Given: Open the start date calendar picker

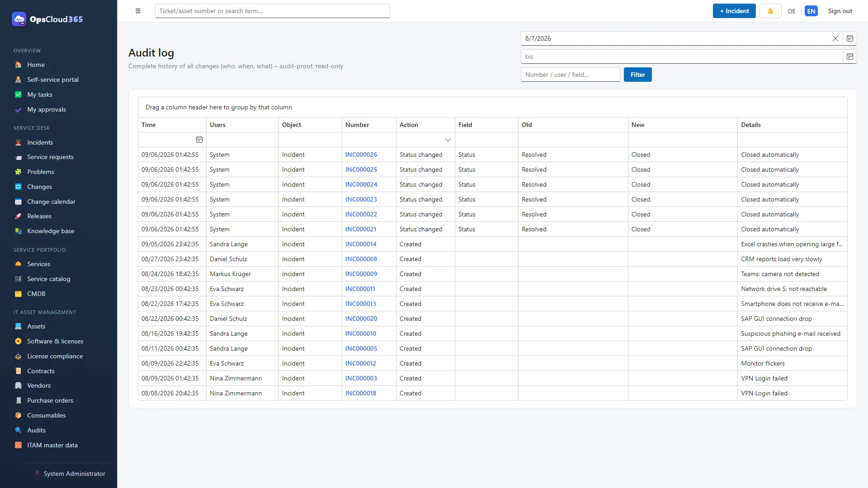Looking at the screenshot, I should point(850,38).
